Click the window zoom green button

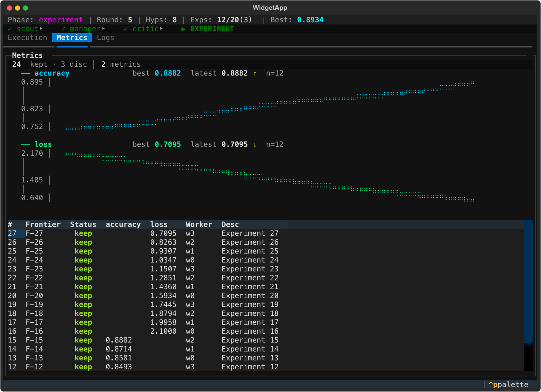pyautogui.click(x=26, y=8)
